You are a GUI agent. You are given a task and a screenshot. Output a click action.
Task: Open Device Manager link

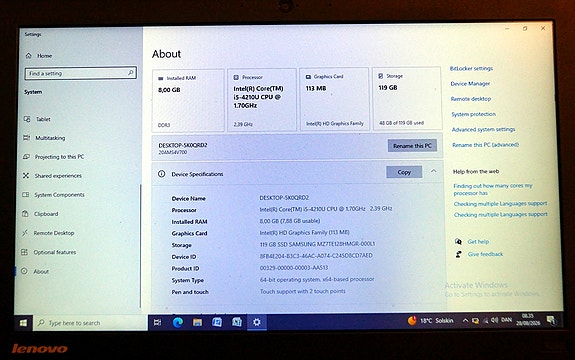click(x=470, y=84)
